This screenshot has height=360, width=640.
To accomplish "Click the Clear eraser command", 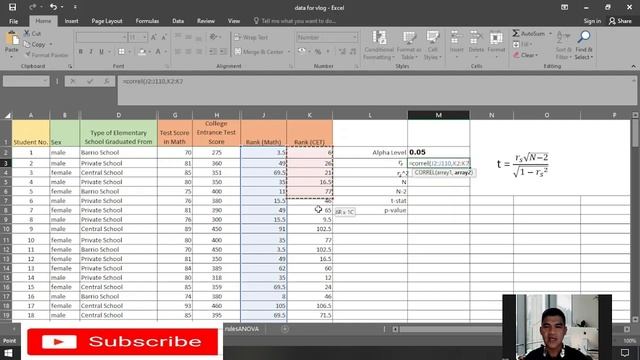I will tap(525, 55).
